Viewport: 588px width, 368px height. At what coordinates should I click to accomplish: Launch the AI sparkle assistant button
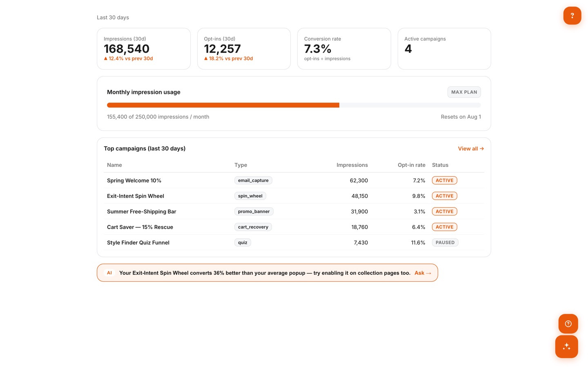[x=566, y=347]
